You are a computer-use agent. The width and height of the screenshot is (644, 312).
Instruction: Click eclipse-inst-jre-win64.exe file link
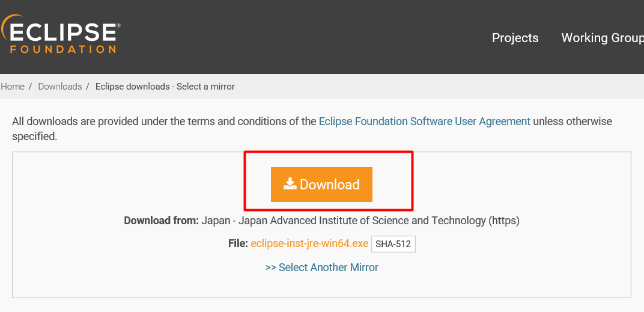point(309,243)
